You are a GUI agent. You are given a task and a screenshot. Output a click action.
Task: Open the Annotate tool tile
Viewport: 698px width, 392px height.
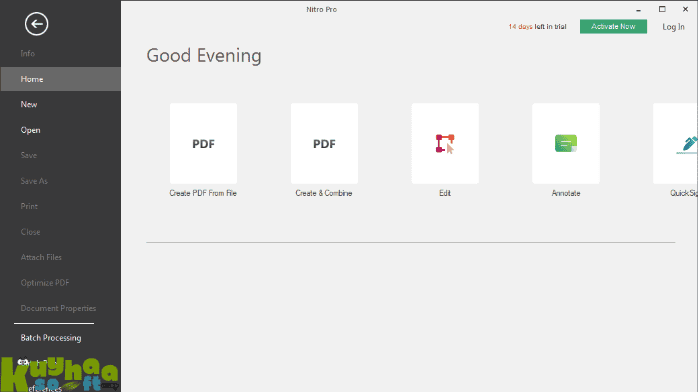566,143
